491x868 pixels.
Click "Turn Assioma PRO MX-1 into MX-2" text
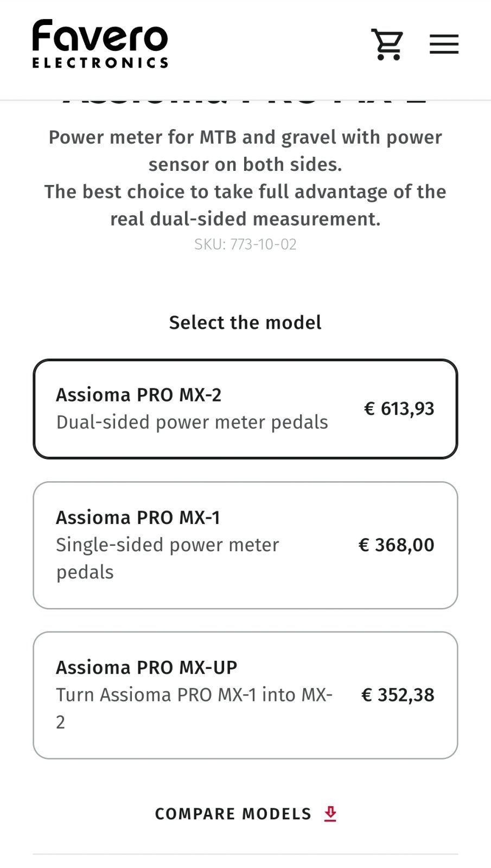point(194,695)
